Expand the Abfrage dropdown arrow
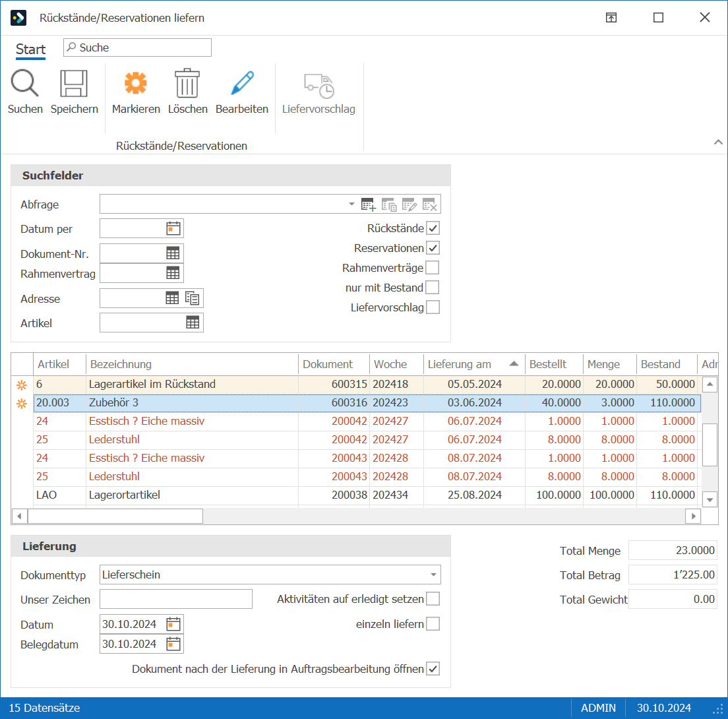Viewport: 728px width, 719px height. (x=351, y=204)
